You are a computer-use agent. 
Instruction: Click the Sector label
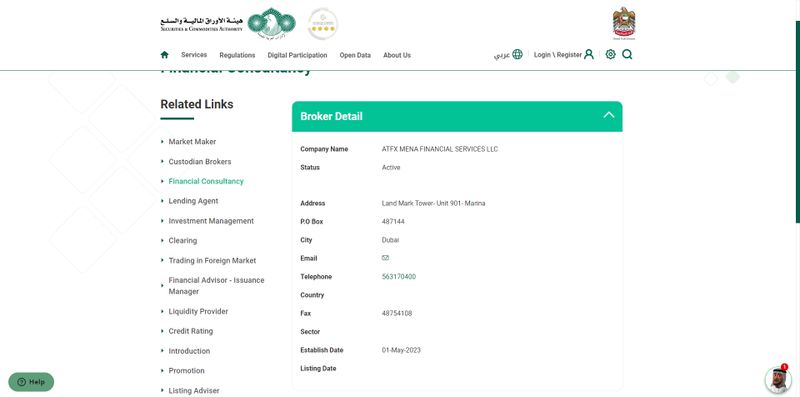pyautogui.click(x=310, y=332)
